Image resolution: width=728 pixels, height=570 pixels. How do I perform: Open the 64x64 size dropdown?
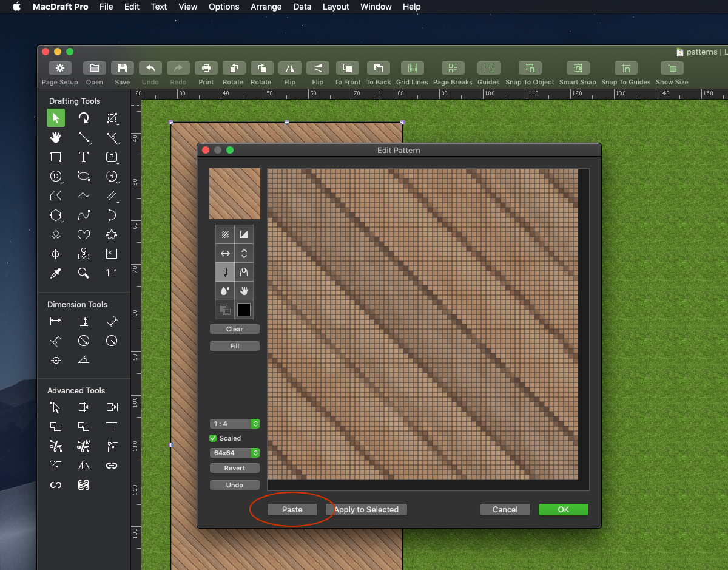pos(235,453)
